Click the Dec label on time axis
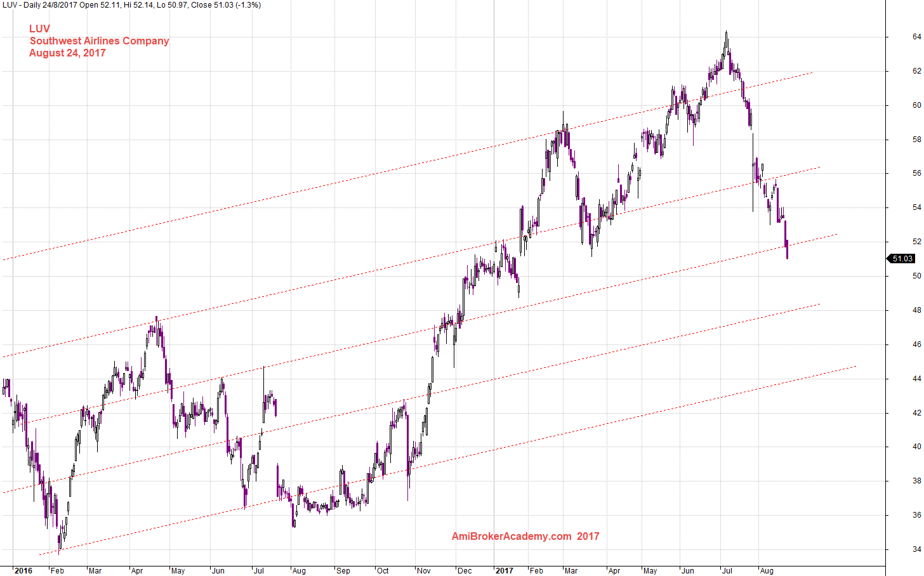The width and height of the screenshot is (924, 576). coord(465,571)
